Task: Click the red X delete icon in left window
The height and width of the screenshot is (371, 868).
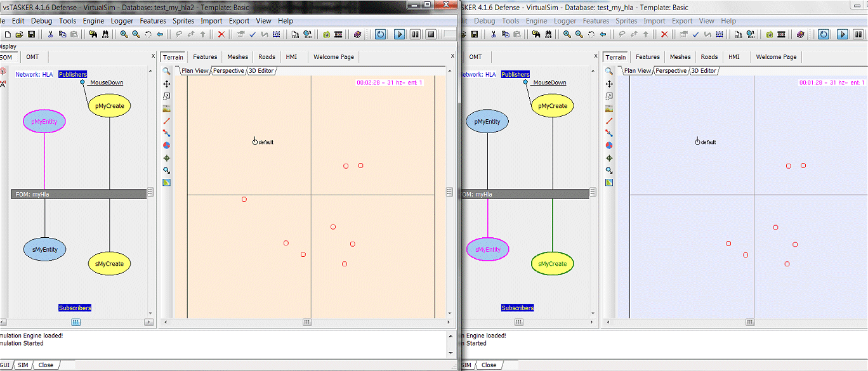Action: (221, 34)
